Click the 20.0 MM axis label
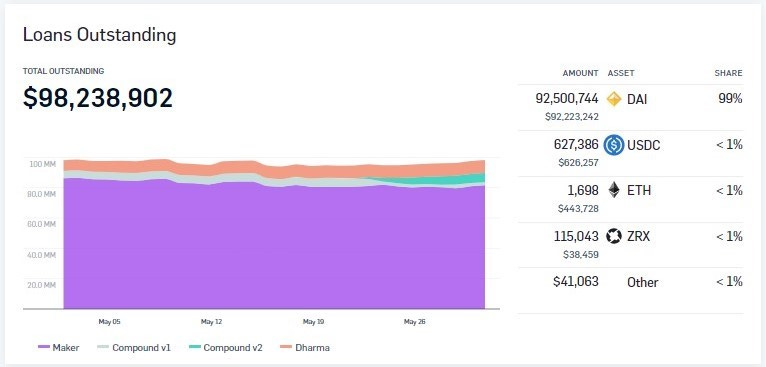The width and height of the screenshot is (766, 367). 43,285
